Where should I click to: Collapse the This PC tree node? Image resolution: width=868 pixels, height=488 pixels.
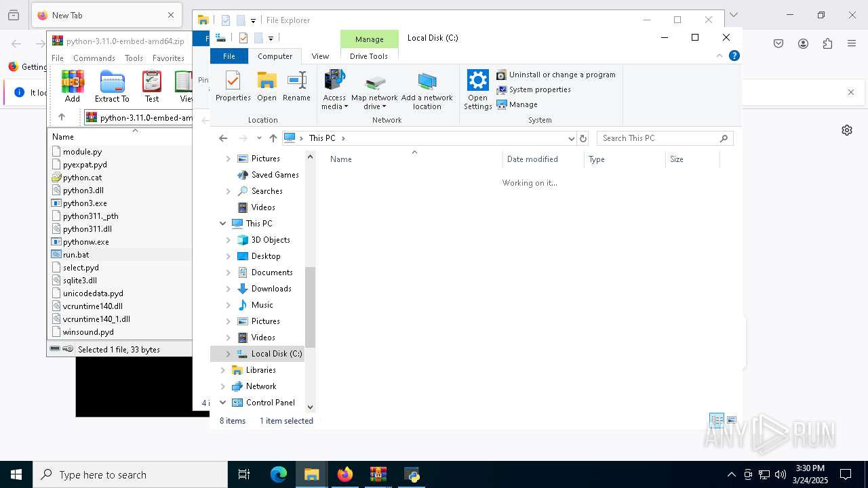point(222,224)
